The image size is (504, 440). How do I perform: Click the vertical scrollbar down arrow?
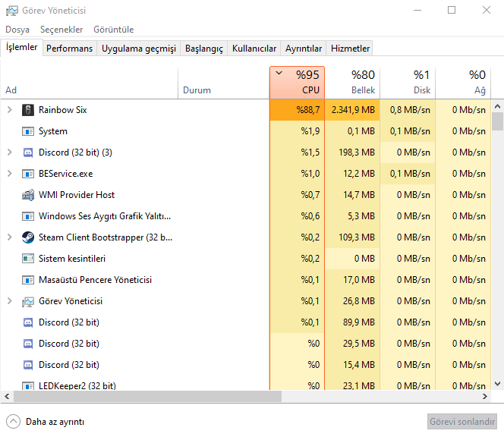pyautogui.click(x=498, y=384)
